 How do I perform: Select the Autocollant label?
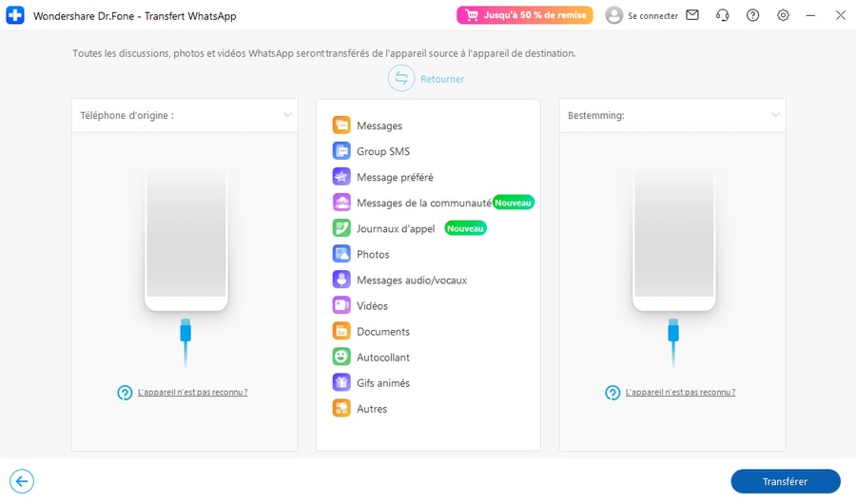pos(383,357)
